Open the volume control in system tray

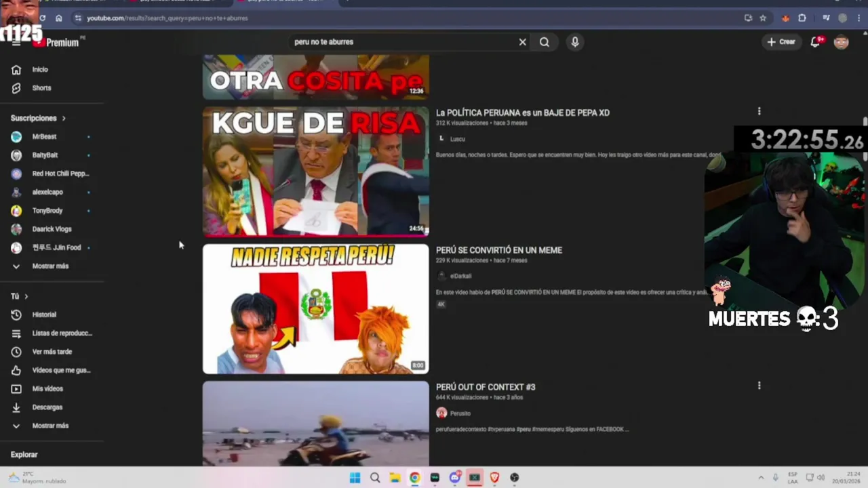(x=821, y=478)
